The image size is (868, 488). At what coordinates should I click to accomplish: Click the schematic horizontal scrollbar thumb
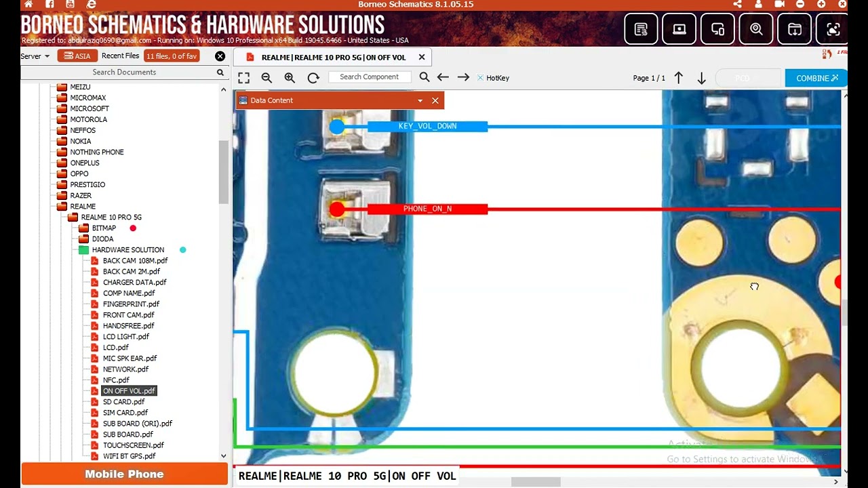point(536,482)
